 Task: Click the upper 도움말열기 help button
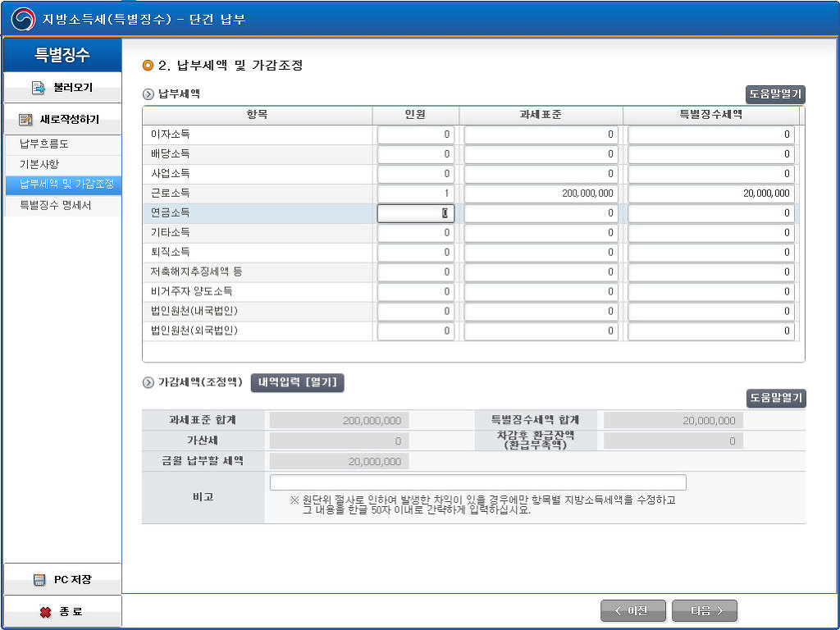tap(775, 94)
